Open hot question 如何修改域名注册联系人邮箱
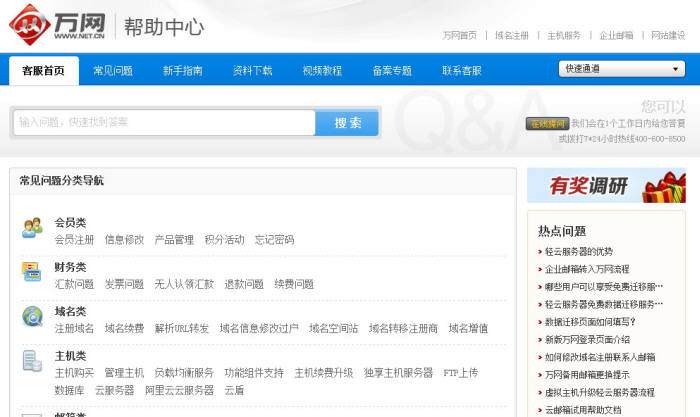 click(600, 357)
